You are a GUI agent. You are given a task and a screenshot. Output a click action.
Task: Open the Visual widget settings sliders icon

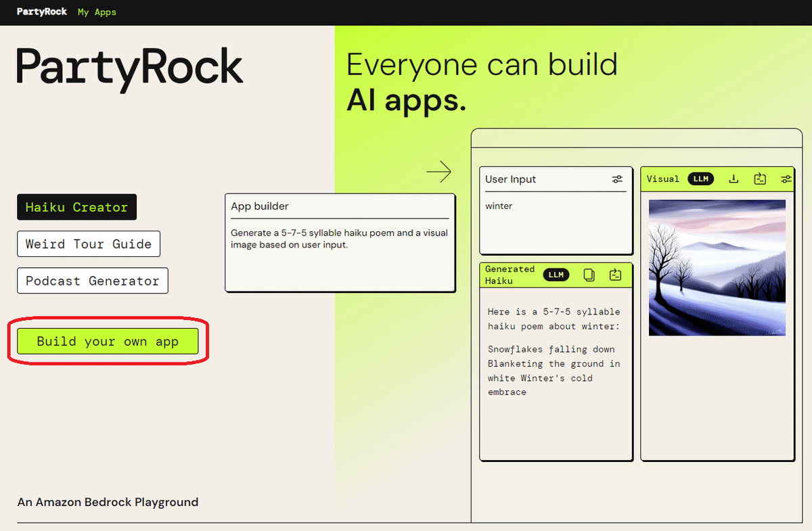(x=786, y=179)
